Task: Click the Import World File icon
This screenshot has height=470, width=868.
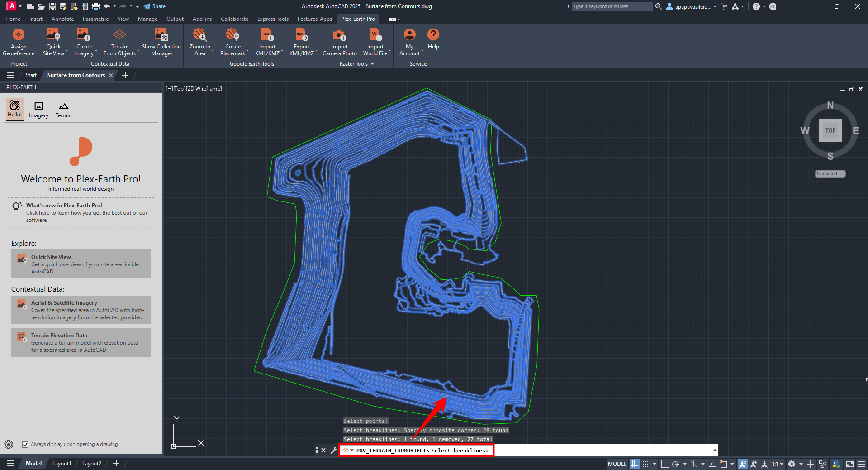Action: (x=375, y=35)
